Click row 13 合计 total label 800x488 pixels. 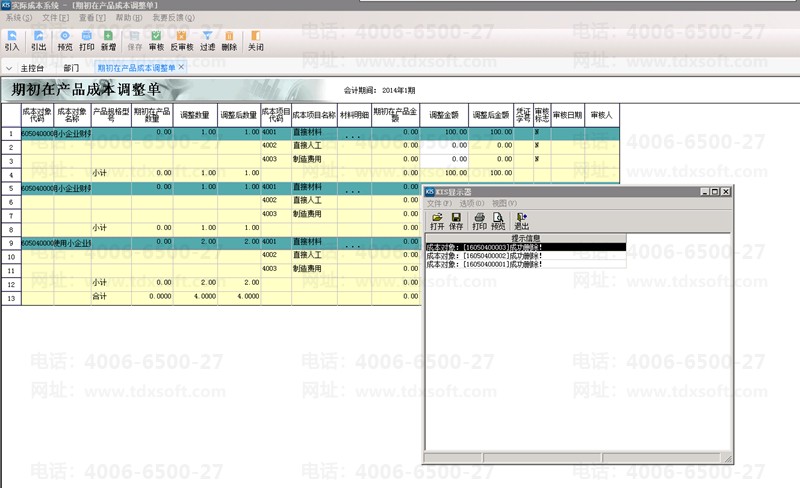coord(99,296)
